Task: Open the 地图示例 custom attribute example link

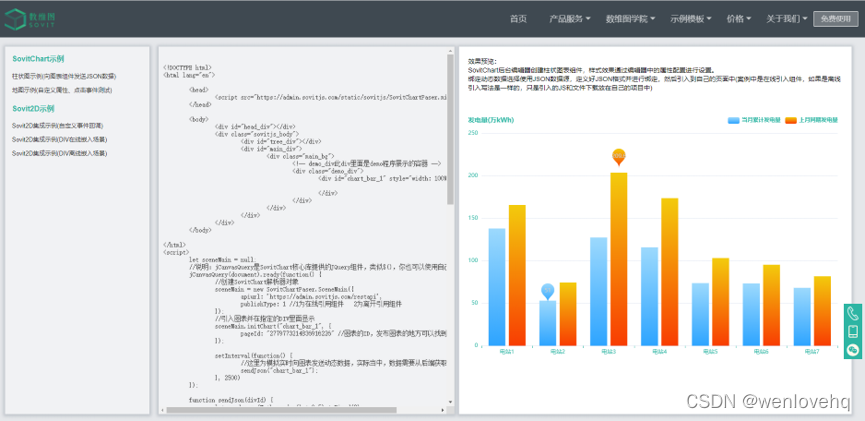Action: [62, 90]
